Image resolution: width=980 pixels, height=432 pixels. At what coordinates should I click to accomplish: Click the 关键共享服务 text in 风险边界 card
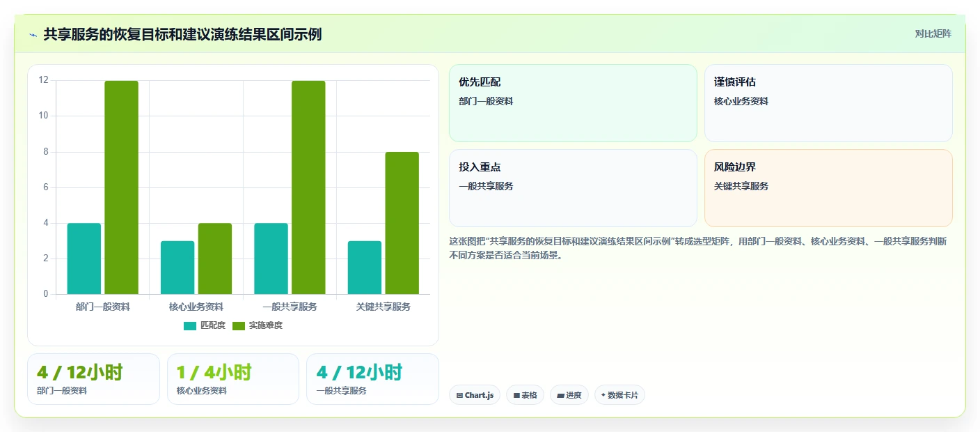(741, 186)
